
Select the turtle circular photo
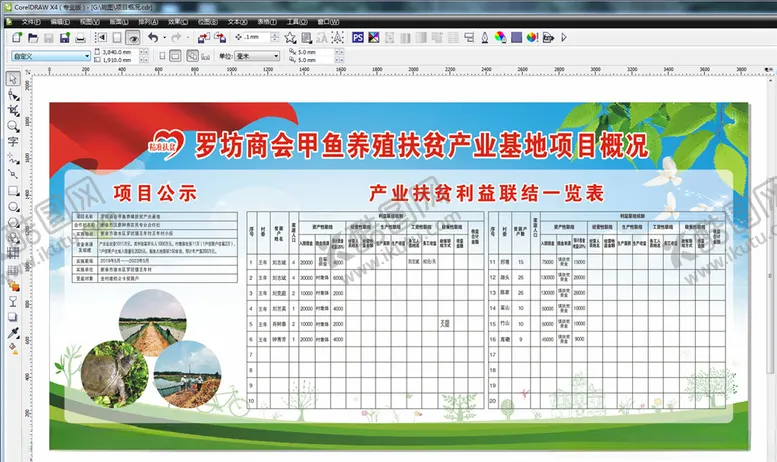[x=115, y=374]
